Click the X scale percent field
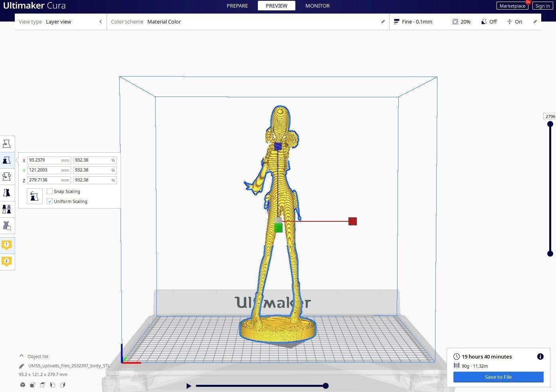556x392 pixels. coord(95,160)
